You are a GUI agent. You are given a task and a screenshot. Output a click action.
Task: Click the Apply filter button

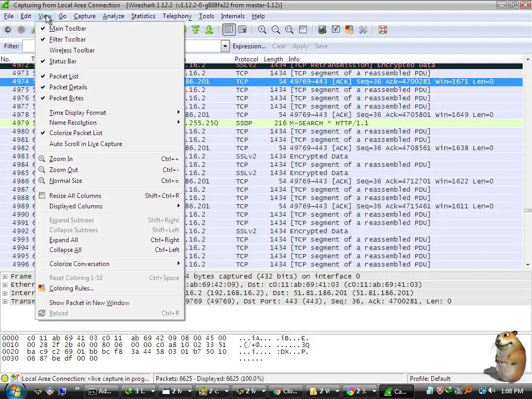[300, 46]
